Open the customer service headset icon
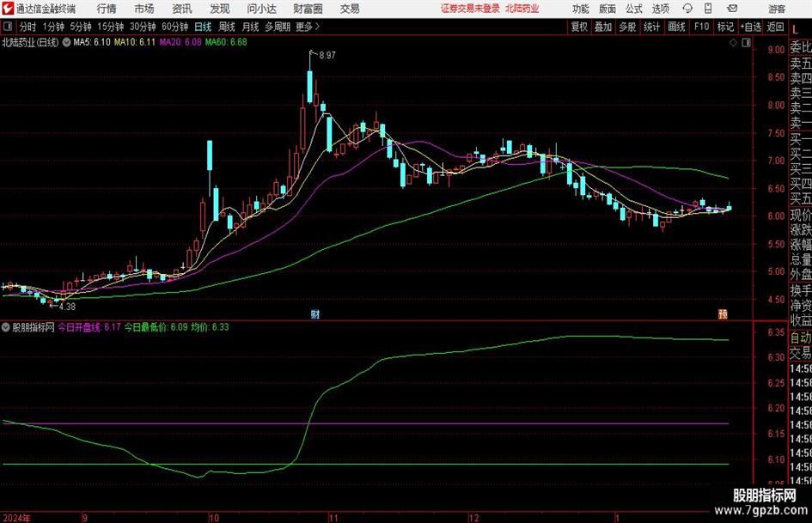This screenshot has height=523, width=812. pyautogui.click(x=687, y=9)
